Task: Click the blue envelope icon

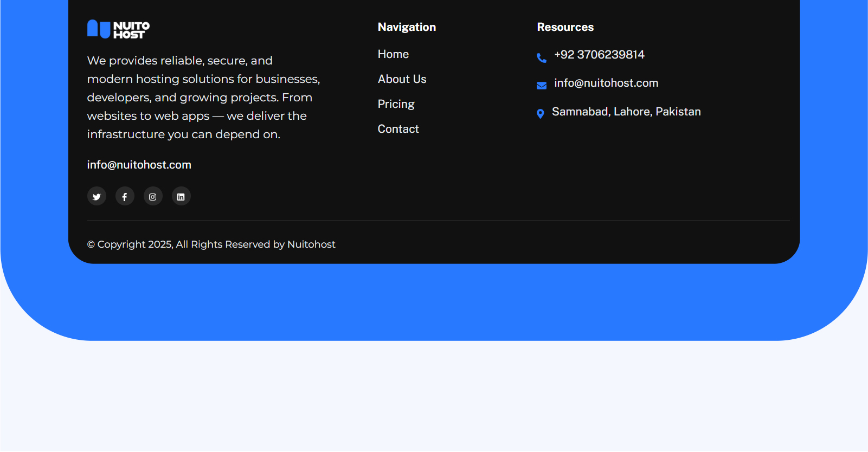Action: 541,86
